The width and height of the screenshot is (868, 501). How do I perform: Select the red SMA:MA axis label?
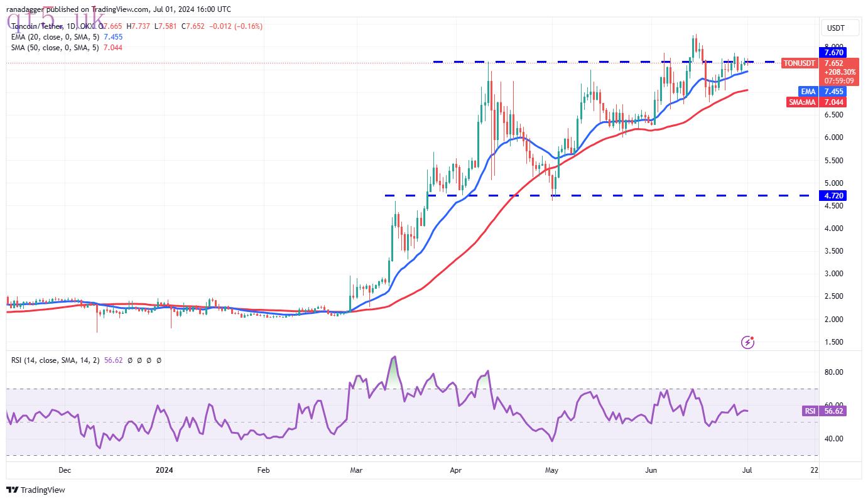(x=802, y=102)
